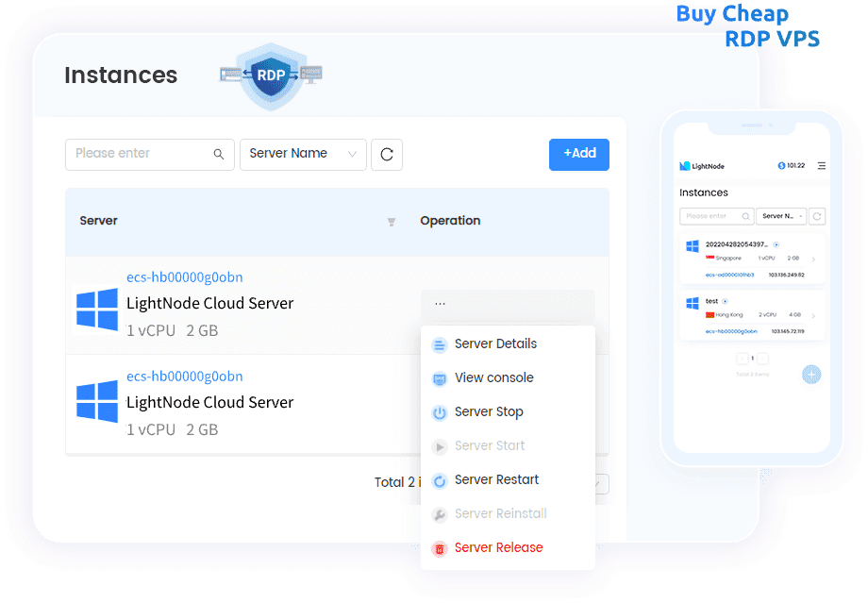
Task: Select Server Details from the operation menu
Action: point(496,343)
